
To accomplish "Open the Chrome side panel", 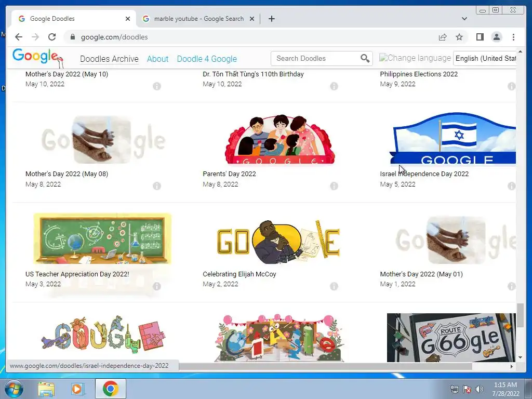I will (x=480, y=37).
